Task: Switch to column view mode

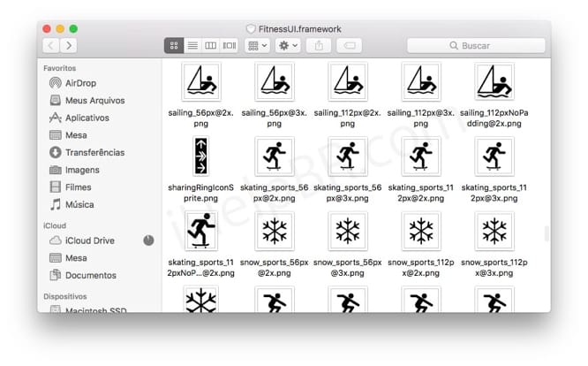Action: 211,45
